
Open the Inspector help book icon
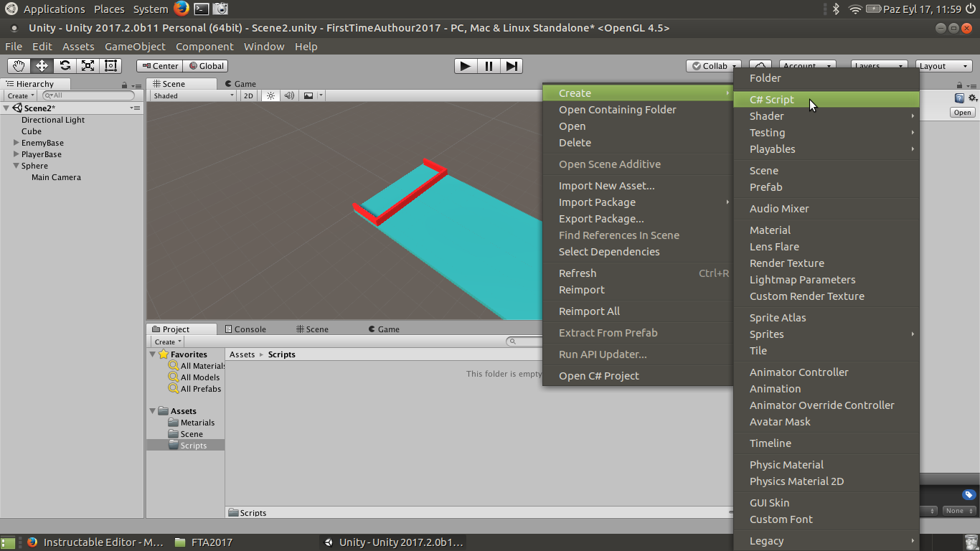959,98
